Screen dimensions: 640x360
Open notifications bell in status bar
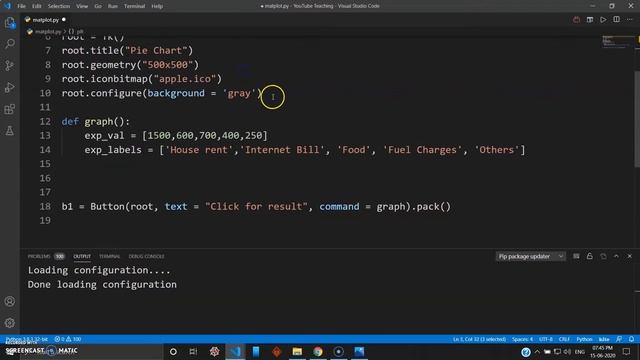tap(631, 339)
